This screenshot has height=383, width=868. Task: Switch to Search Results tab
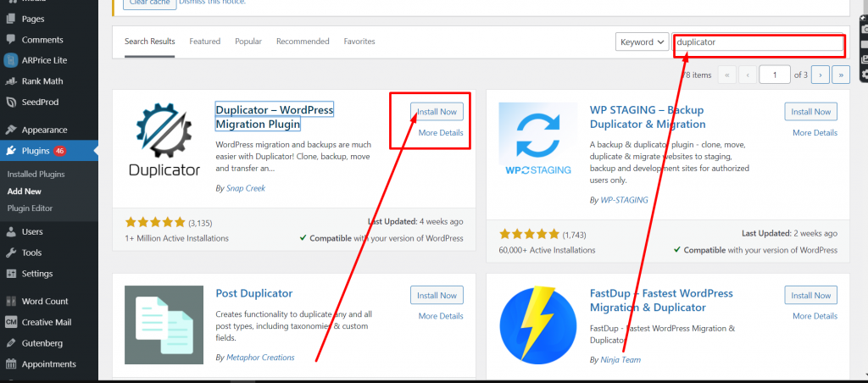149,42
